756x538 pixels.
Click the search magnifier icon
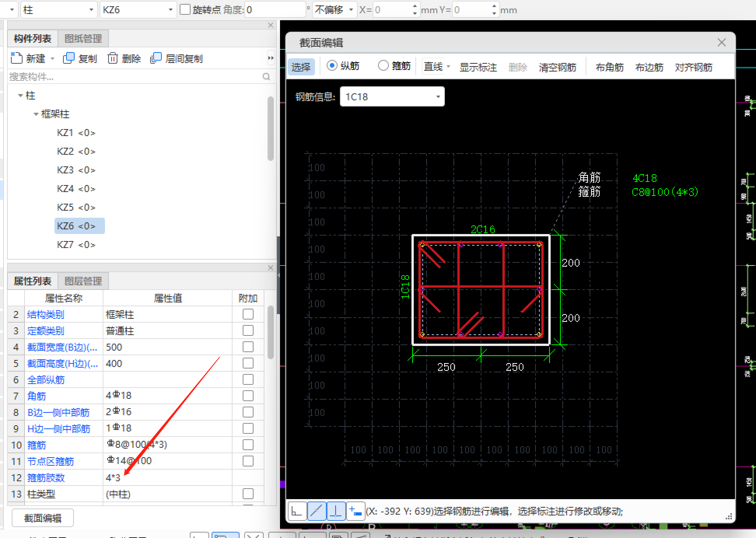[266, 77]
